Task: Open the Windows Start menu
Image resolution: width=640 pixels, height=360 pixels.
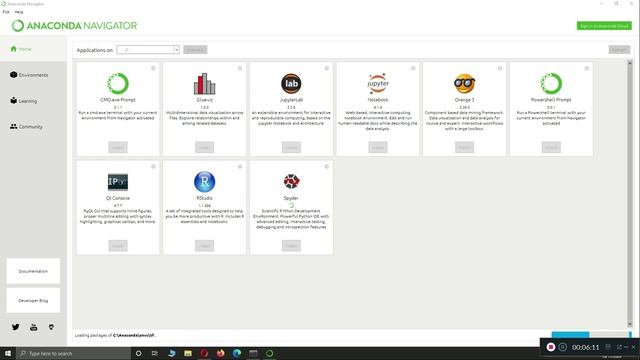Action: click(8, 353)
